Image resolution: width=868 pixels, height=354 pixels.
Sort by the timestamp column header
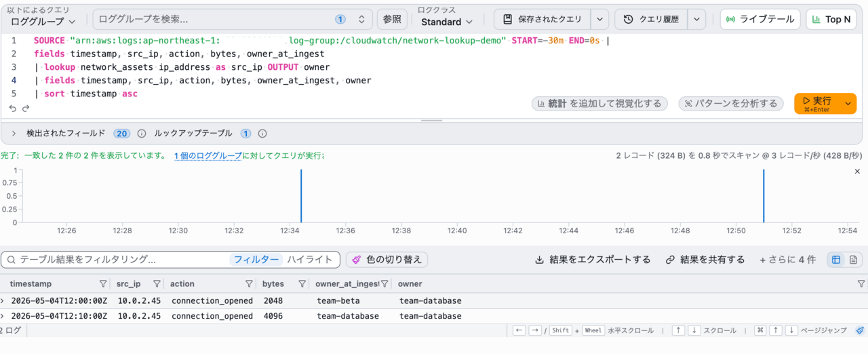tap(31, 284)
